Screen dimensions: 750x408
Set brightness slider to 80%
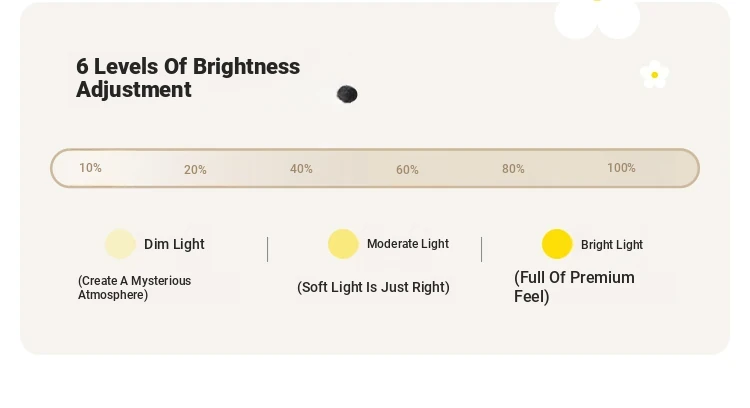tap(513, 169)
